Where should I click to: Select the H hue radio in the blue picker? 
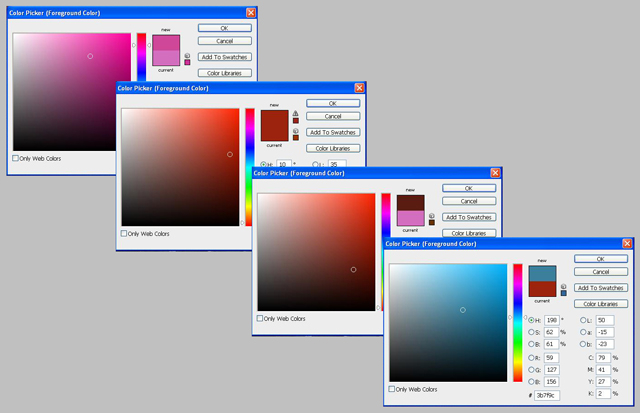(x=531, y=320)
